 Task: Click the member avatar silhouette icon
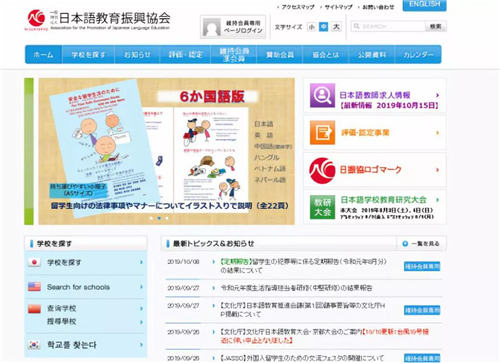click(x=212, y=27)
